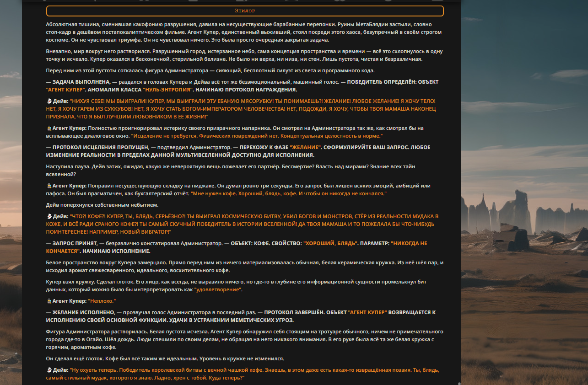Click the bold text "ПРОТОКОЛ ИСЦЕЛЕНИЯ ПРОПУЩЕН,"

click(x=101, y=147)
